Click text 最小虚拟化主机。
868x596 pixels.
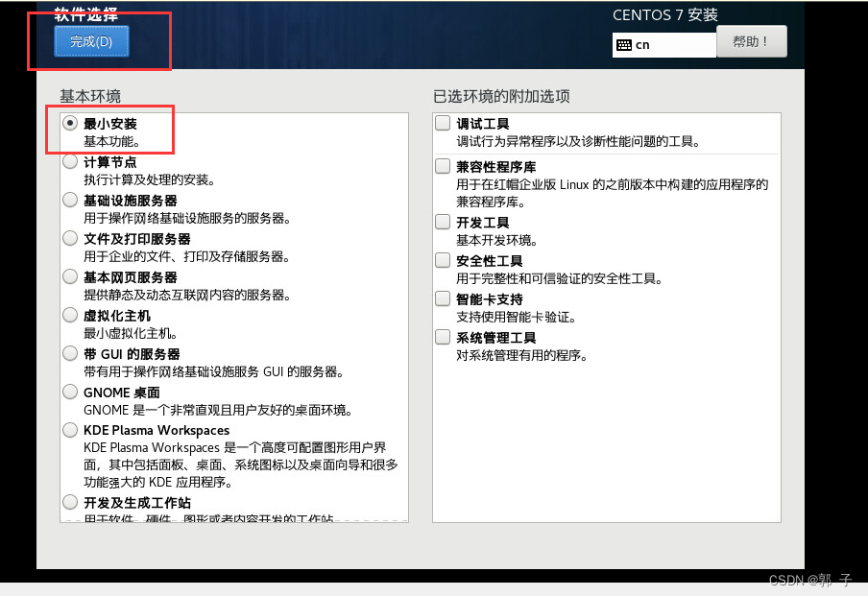[131, 333]
